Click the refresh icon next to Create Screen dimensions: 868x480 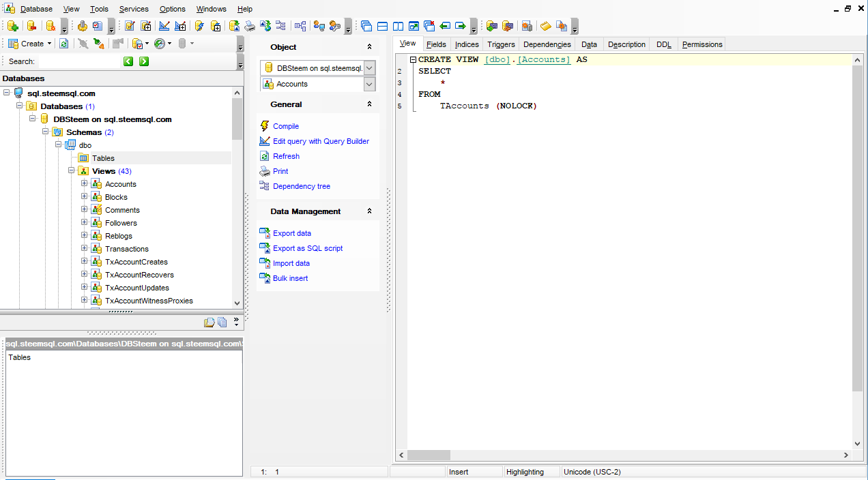click(x=63, y=44)
